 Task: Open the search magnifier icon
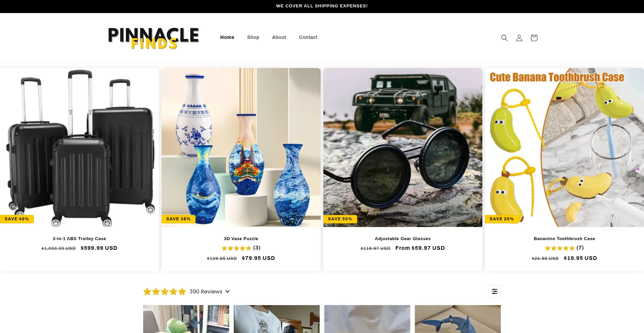point(504,38)
